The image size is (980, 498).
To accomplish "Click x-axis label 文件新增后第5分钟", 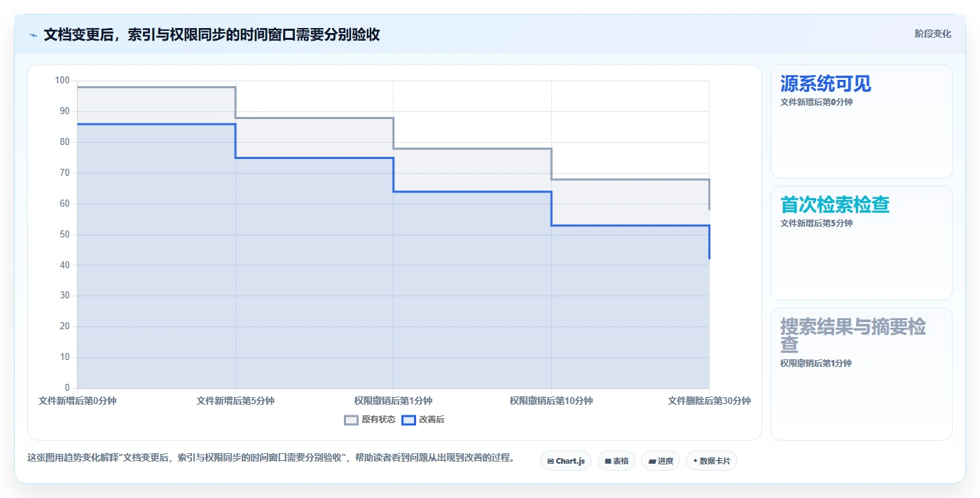I will pyautogui.click(x=235, y=401).
